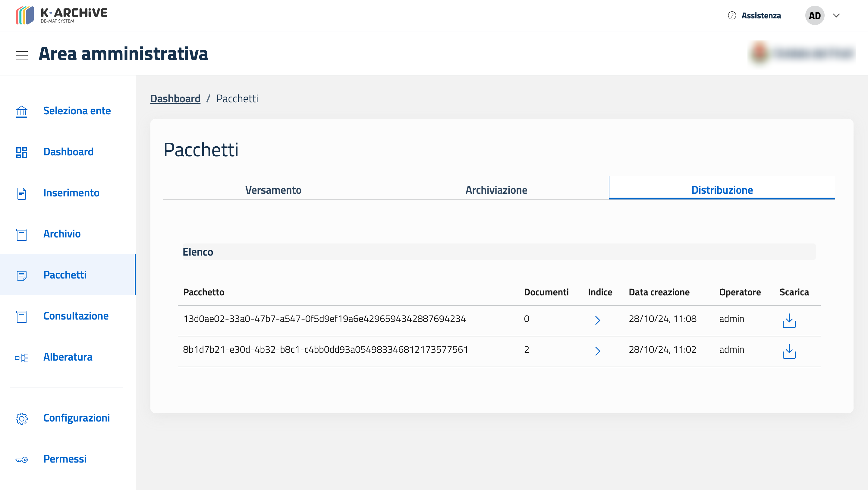Switch to the Versamento tab
The image size is (868, 490).
[273, 190]
